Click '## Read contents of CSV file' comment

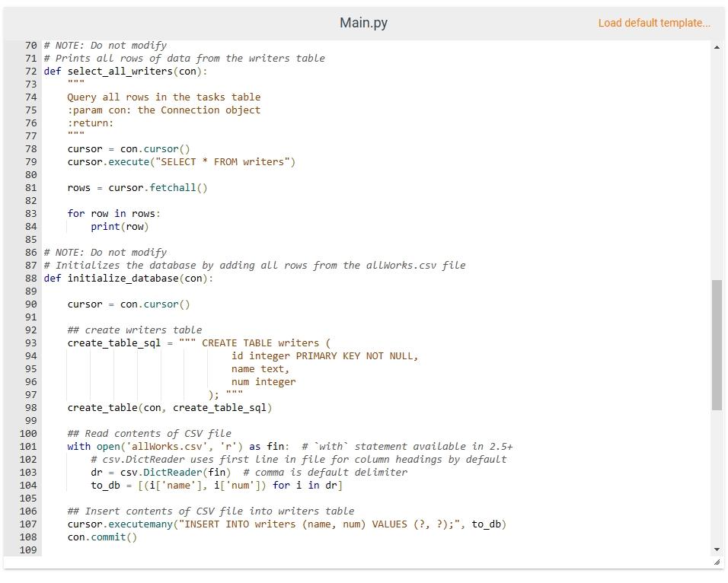pyautogui.click(x=149, y=434)
